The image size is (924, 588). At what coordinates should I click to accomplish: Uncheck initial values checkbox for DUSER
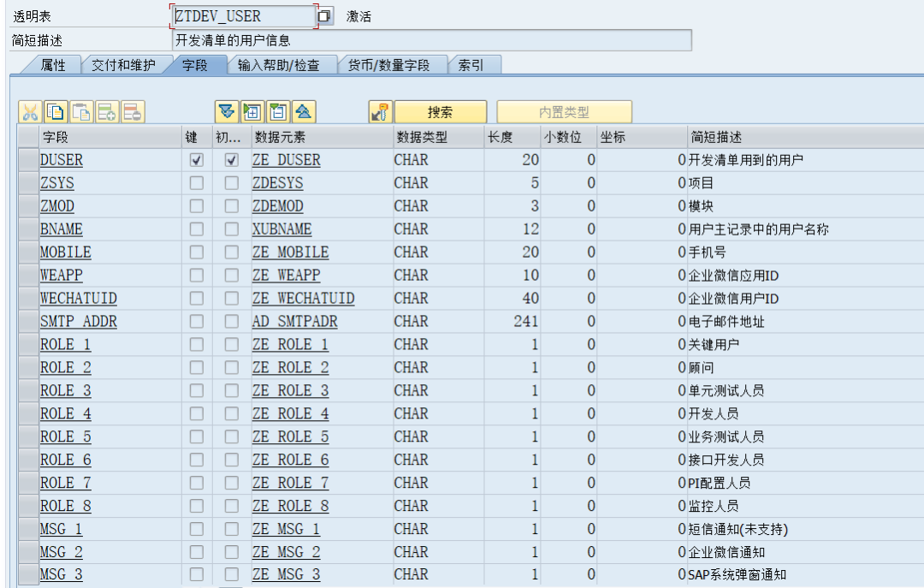point(232,160)
